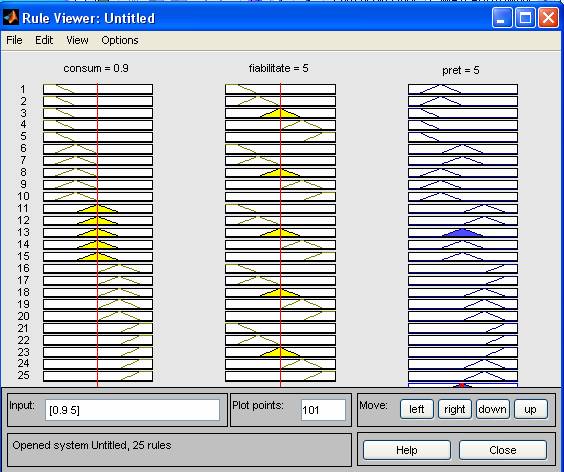Move plots with the right button
The image size is (564, 472).
pyautogui.click(x=455, y=409)
